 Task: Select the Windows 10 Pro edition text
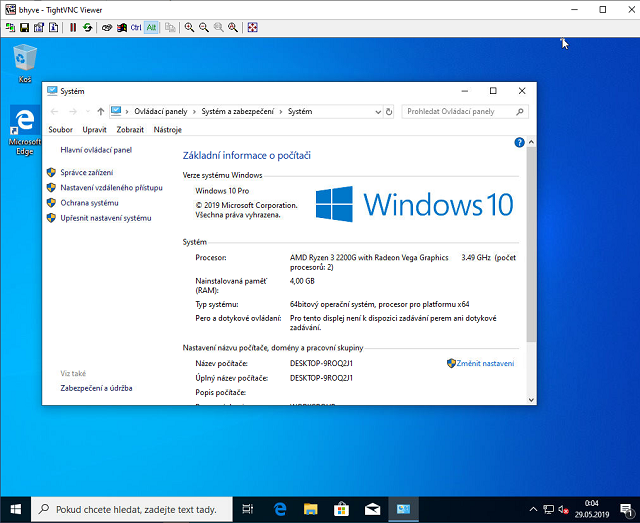click(222, 191)
